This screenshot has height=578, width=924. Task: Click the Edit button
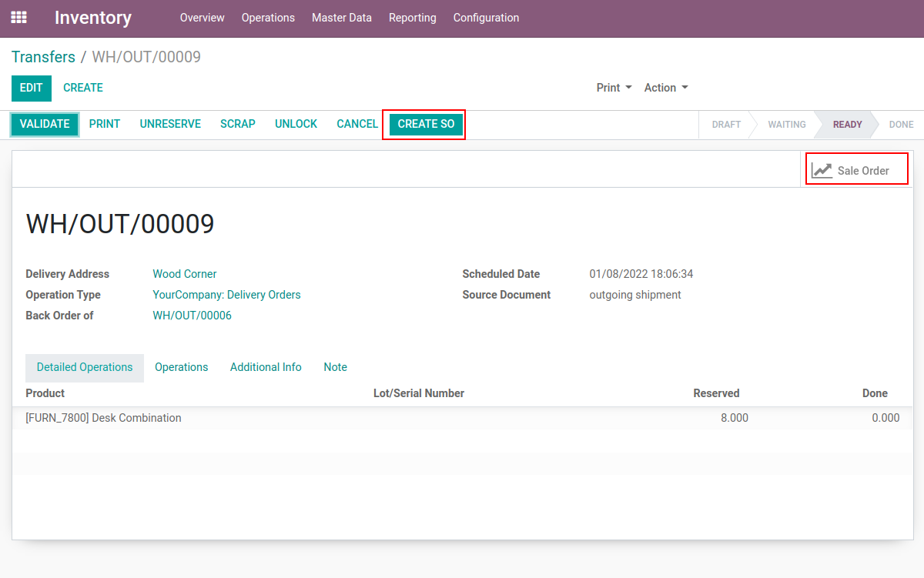coord(31,88)
